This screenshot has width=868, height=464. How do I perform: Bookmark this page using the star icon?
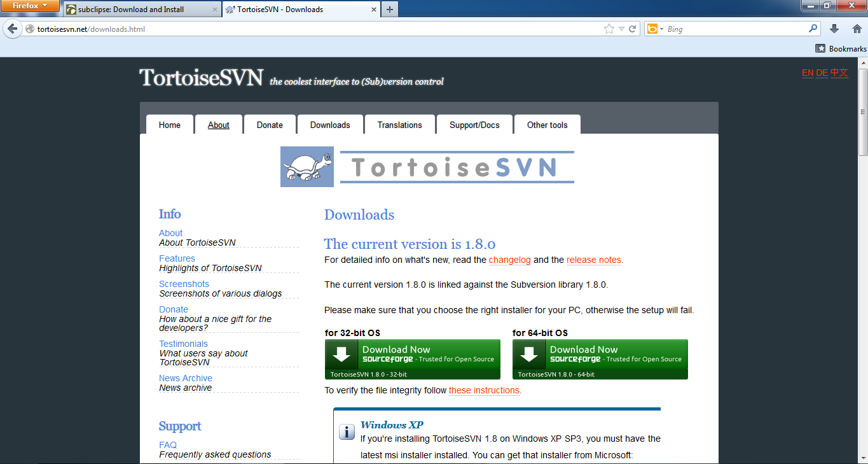click(608, 28)
